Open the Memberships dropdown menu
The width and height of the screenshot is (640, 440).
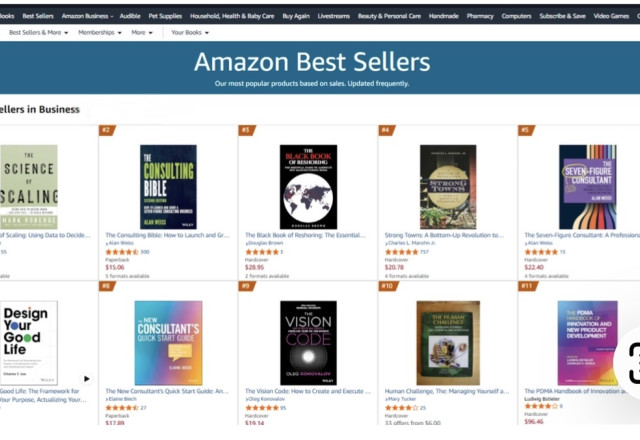pyautogui.click(x=100, y=33)
